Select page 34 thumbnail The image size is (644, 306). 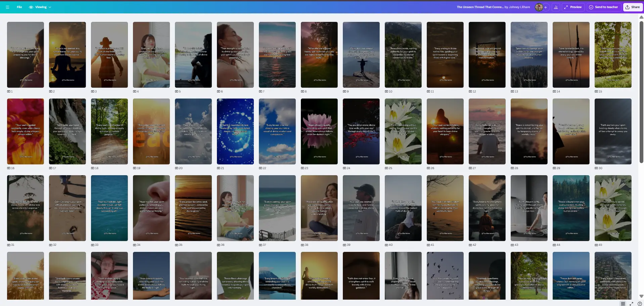pos(151,208)
